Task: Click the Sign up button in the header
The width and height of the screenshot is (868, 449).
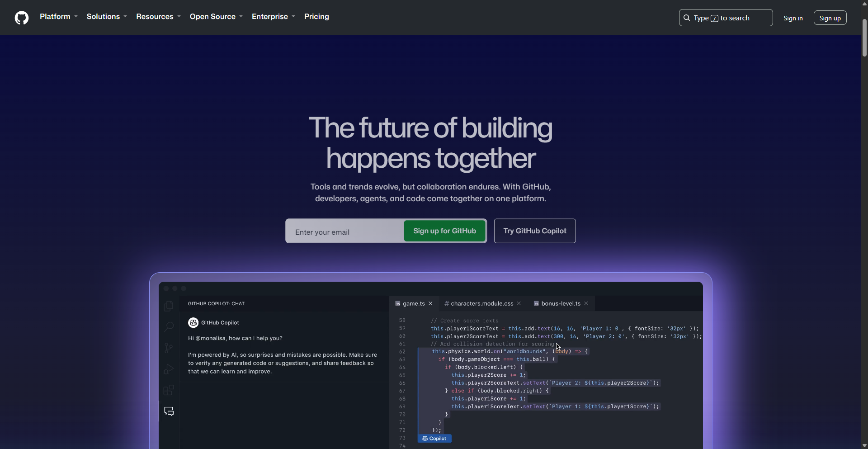Action: click(830, 18)
